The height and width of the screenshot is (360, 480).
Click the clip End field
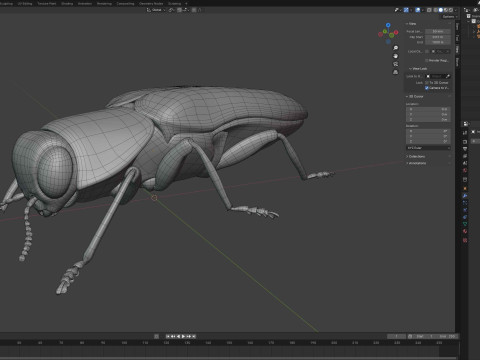[438, 42]
